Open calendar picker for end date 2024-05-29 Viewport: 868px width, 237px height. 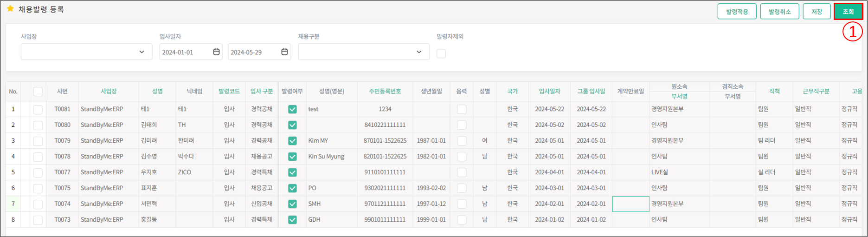(x=284, y=52)
